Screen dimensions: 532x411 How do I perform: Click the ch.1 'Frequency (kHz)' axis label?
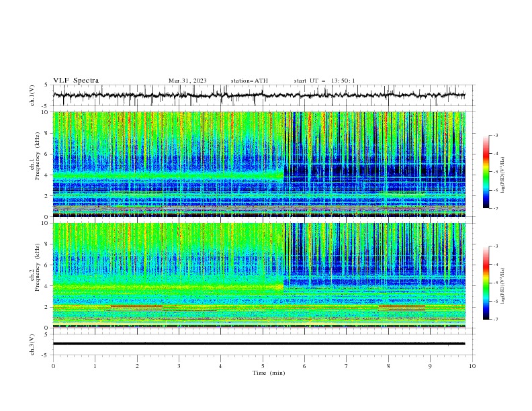click(38, 154)
